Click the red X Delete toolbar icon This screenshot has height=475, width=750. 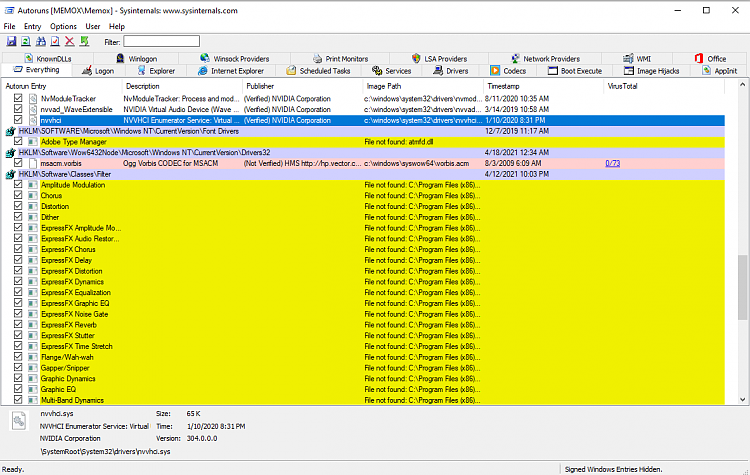pyautogui.click(x=69, y=42)
